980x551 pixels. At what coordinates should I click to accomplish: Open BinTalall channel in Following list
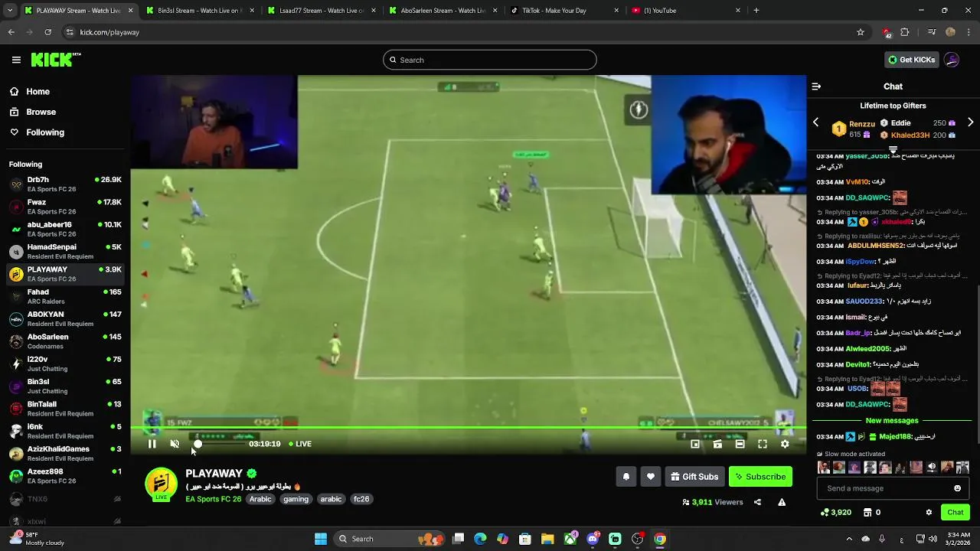[65, 409]
